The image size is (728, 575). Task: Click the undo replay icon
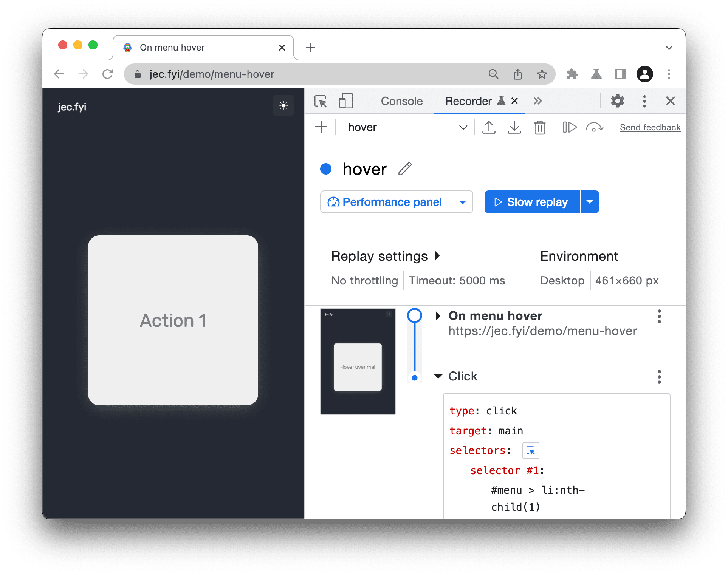pos(594,128)
